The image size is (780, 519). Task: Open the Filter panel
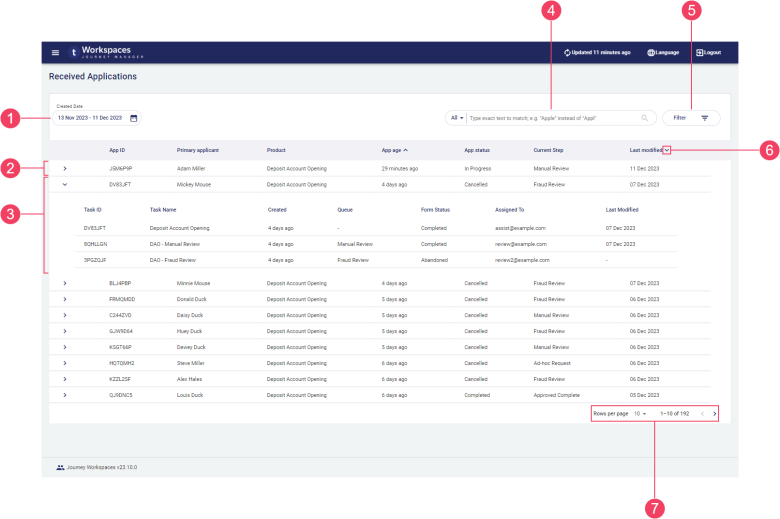691,118
